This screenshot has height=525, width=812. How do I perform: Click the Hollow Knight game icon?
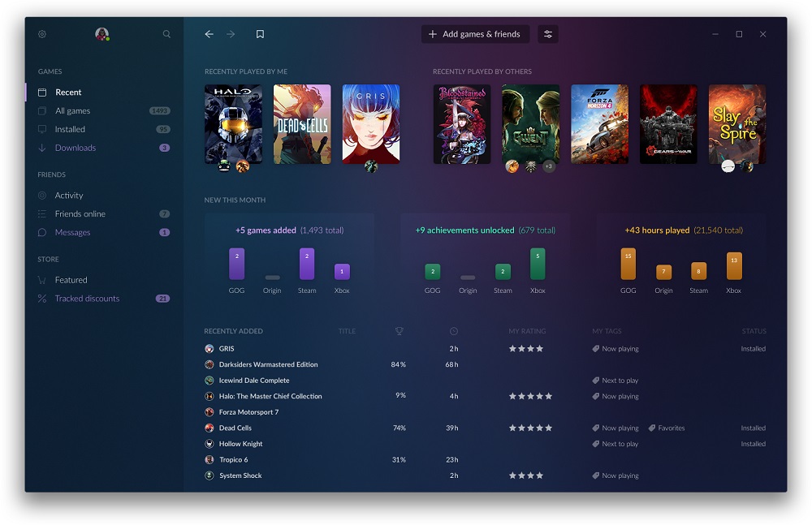point(209,444)
